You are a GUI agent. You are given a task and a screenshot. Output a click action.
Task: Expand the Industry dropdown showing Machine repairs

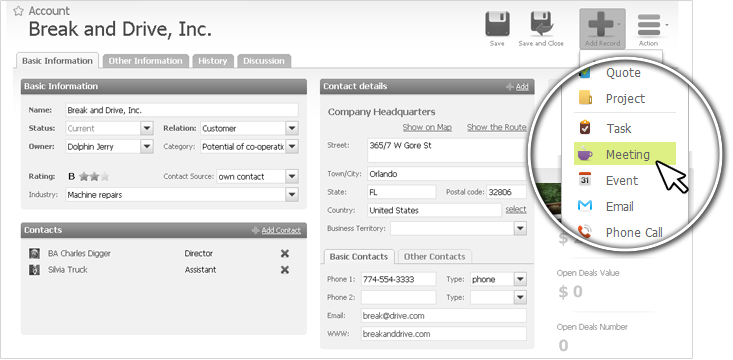[292, 194]
